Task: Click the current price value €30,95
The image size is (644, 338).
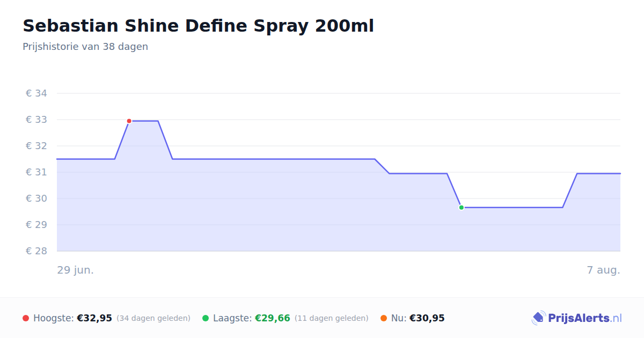Action: 427,318
